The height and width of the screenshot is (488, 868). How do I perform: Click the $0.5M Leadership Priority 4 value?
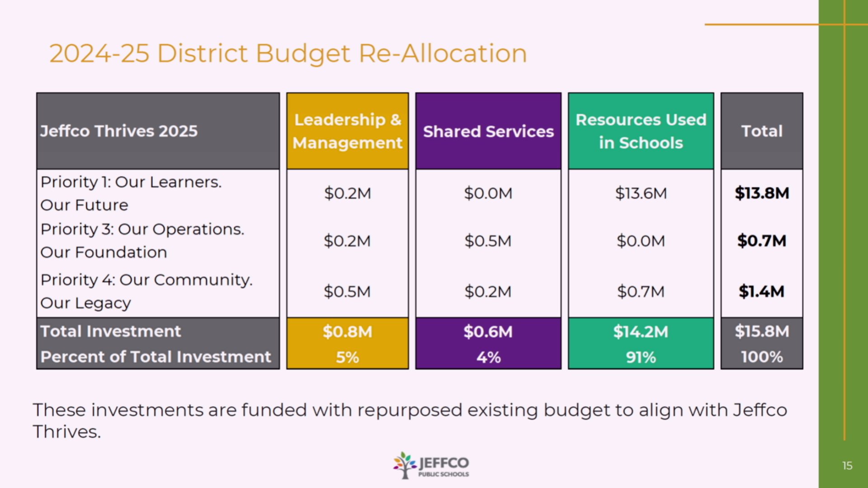point(347,291)
